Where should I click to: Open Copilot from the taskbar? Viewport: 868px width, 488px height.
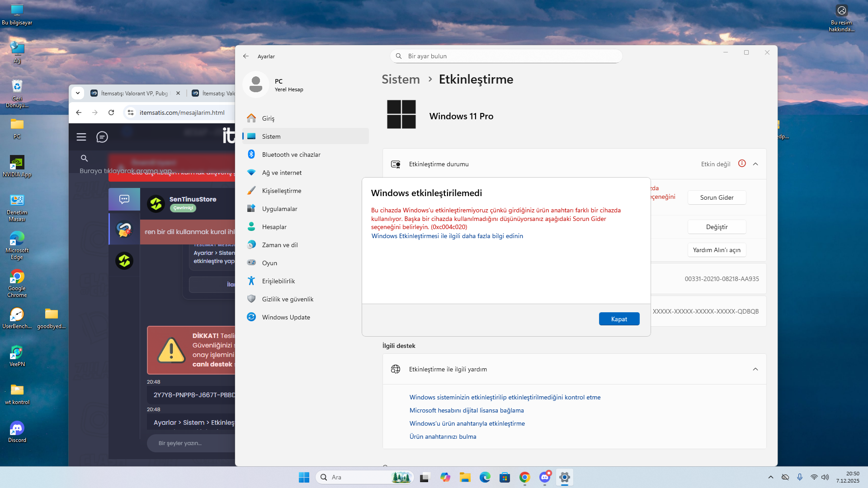pos(445,477)
